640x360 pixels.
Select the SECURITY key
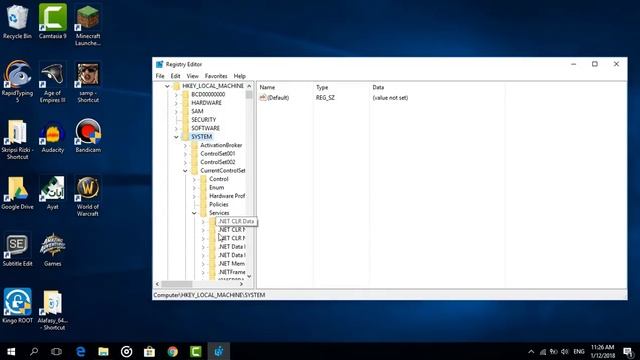pos(203,120)
